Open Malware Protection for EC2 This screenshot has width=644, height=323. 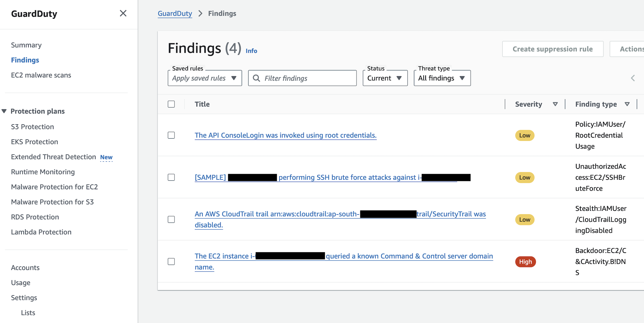[55, 187]
